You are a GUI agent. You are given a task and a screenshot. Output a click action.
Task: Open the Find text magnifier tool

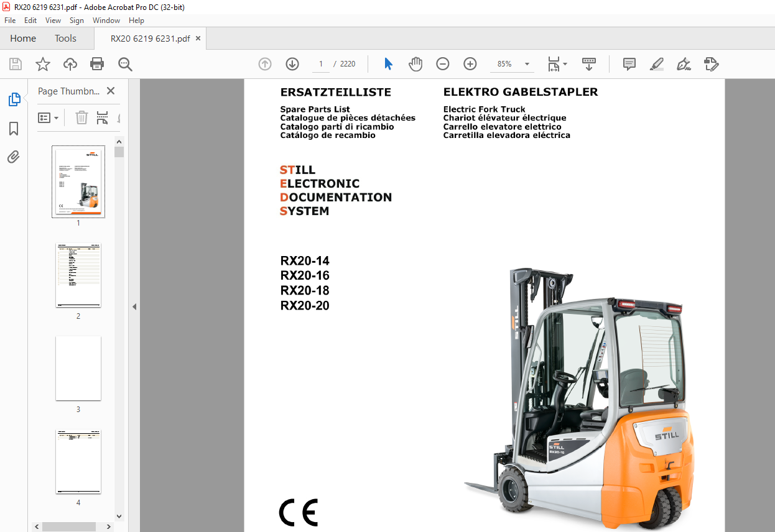coord(125,64)
